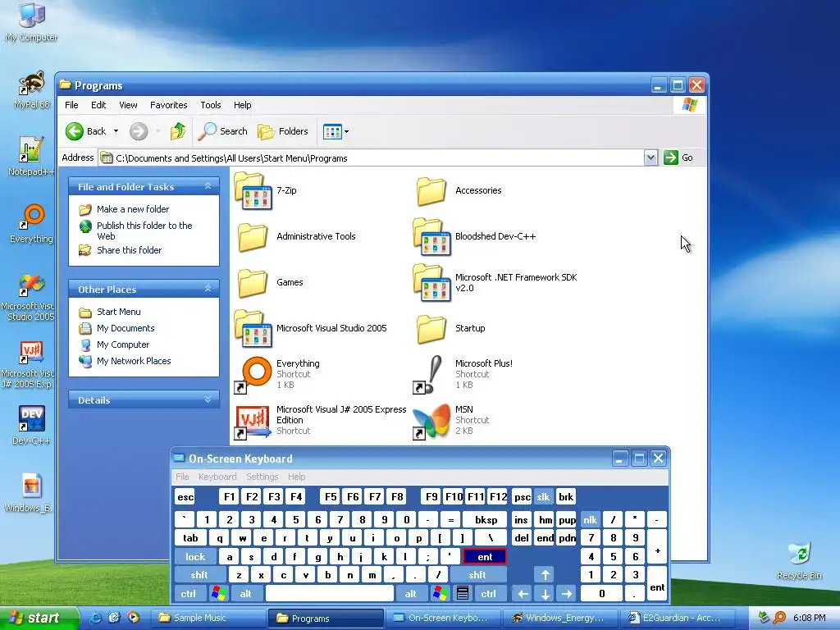Switch to Sample Music taskbar item
The height and width of the screenshot is (630, 840).
point(208,618)
